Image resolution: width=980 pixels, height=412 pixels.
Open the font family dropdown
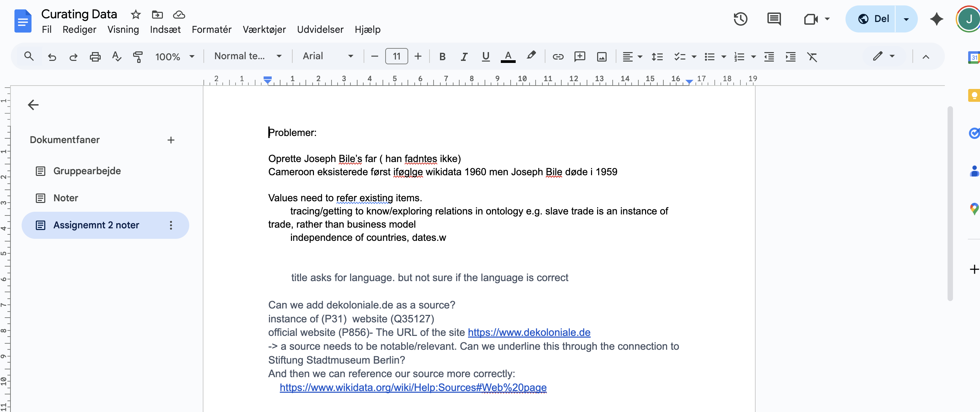coord(328,56)
